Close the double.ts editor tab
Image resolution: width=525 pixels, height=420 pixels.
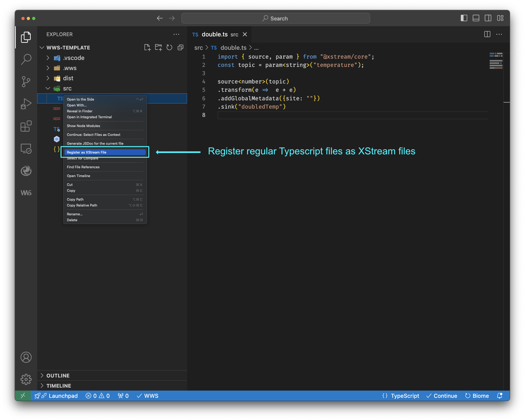245,34
